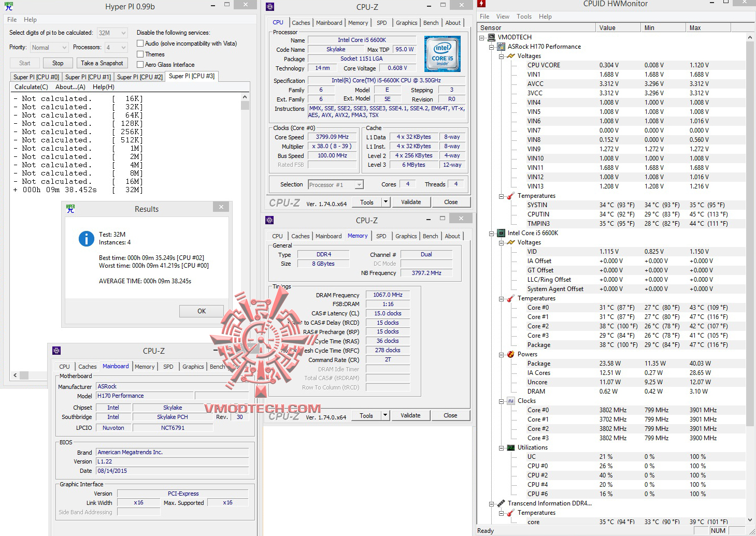Toggle the Aero Glass Interface checkbox
Image resolution: width=756 pixels, height=536 pixels.
click(140, 64)
